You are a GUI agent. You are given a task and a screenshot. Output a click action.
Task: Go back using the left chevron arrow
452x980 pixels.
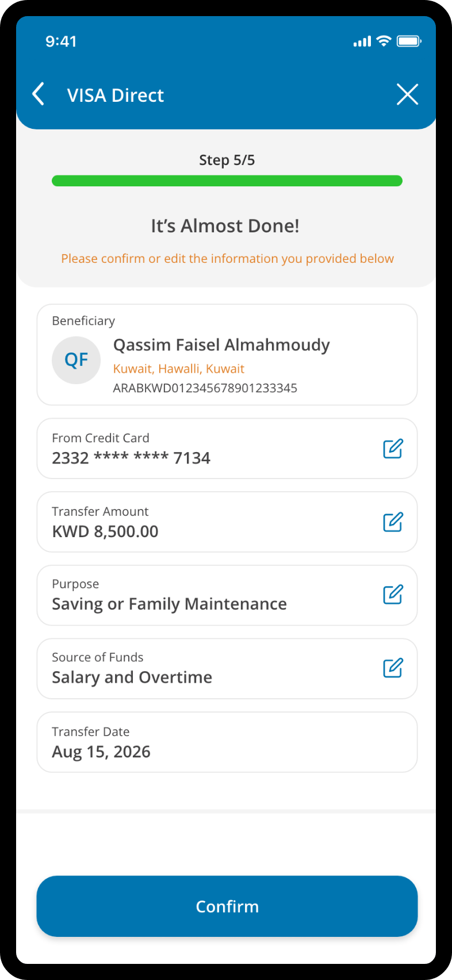(38, 94)
